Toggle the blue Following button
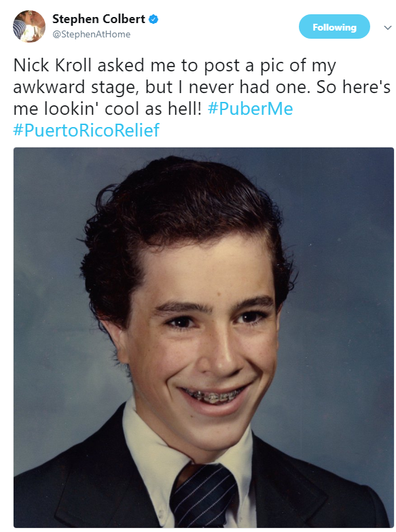The height and width of the screenshot is (532, 396). pyautogui.click(x=334, y=26)
